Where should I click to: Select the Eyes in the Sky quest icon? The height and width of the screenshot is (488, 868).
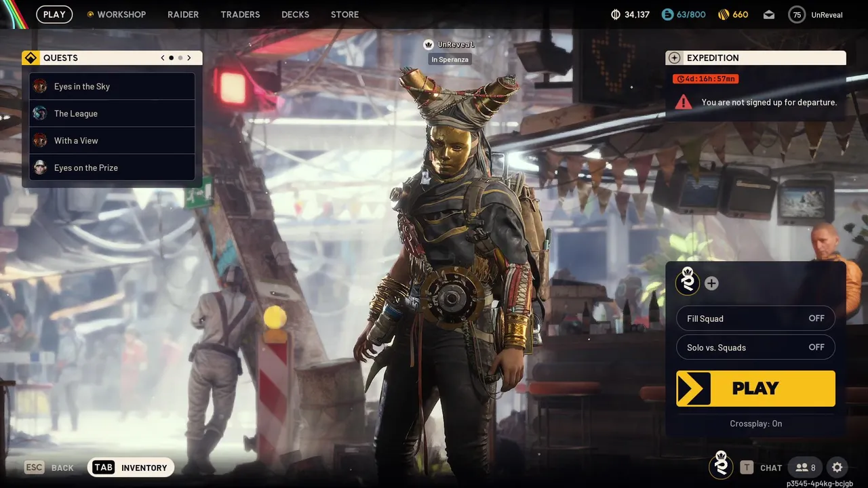pos(40,86)
